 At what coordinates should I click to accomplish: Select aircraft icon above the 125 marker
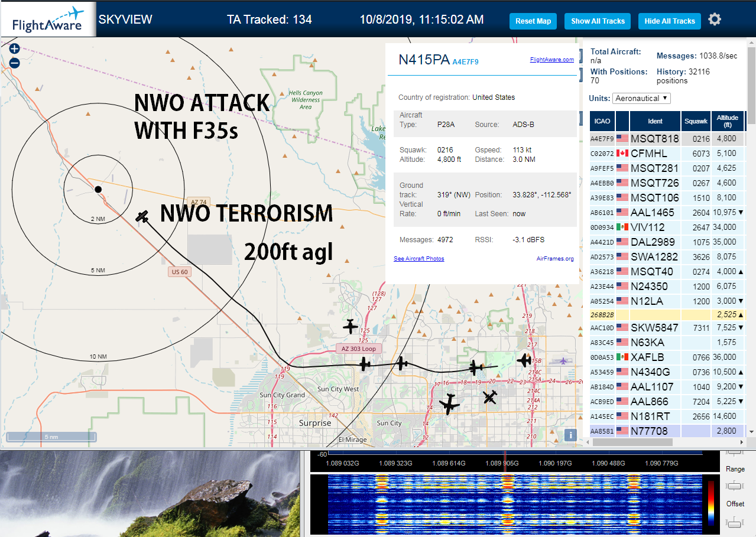(351, 326)
